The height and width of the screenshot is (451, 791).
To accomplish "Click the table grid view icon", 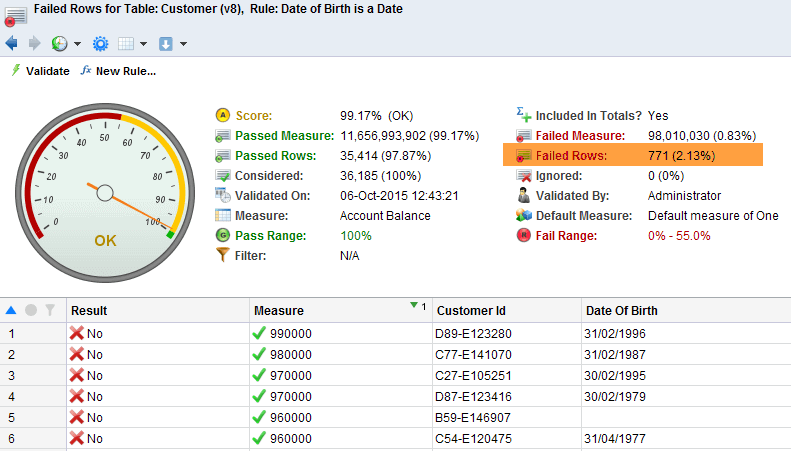I will (x=126, y=44).
